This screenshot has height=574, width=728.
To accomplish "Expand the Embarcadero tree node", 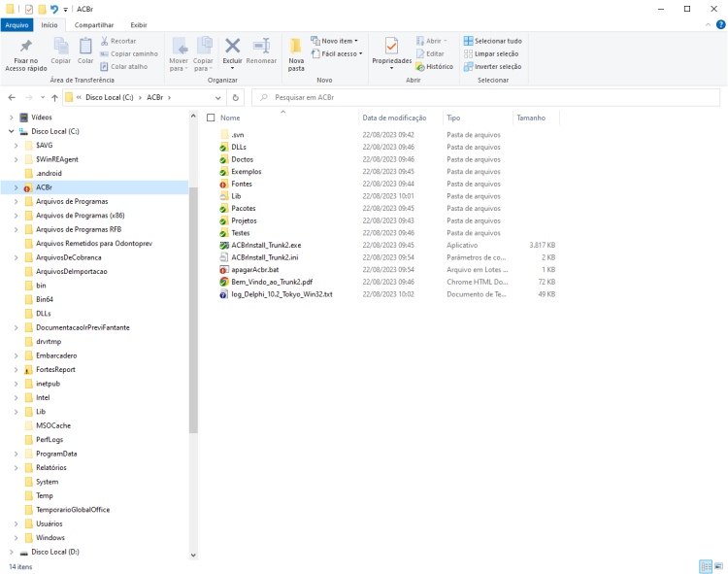I will (x=17, y=355).
